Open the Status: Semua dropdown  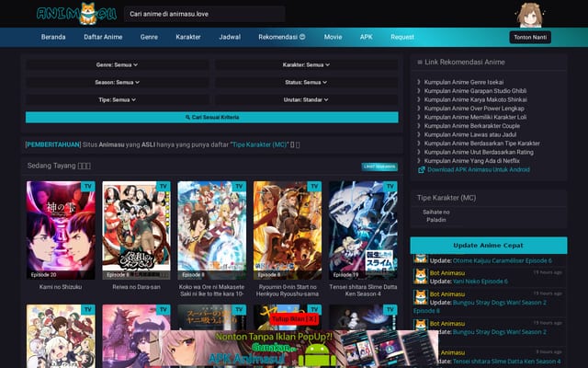click(306, 82)
